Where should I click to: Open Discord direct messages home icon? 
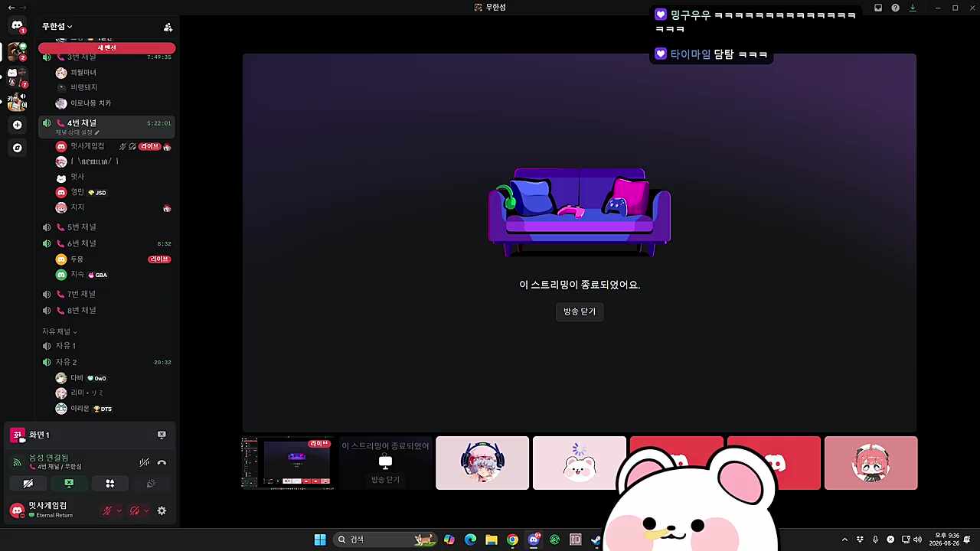click(x=17, y=25)
